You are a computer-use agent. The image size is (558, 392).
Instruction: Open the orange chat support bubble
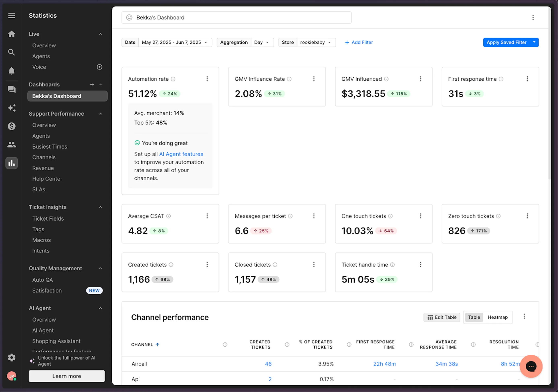(x=531, y=366)
